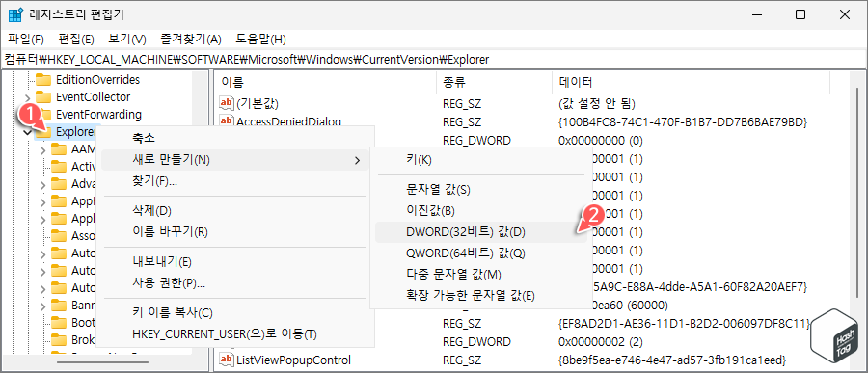Choose 축소 in the context menu
Image resolution: width=868 pixels, height=373 pixels.
235,138
